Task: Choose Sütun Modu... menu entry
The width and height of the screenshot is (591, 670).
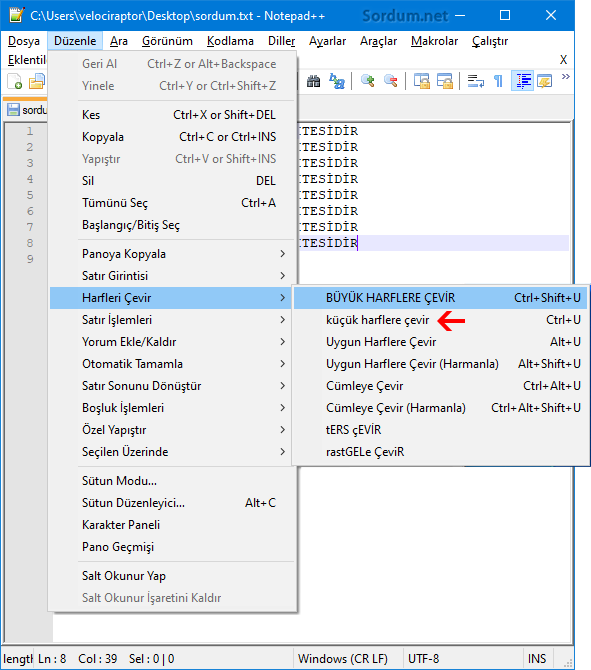Action: click(173, 481)
